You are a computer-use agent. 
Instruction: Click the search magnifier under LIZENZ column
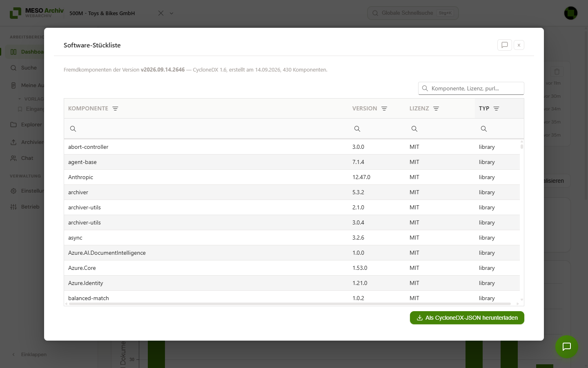pyautogui.click(x=414, y=129)
